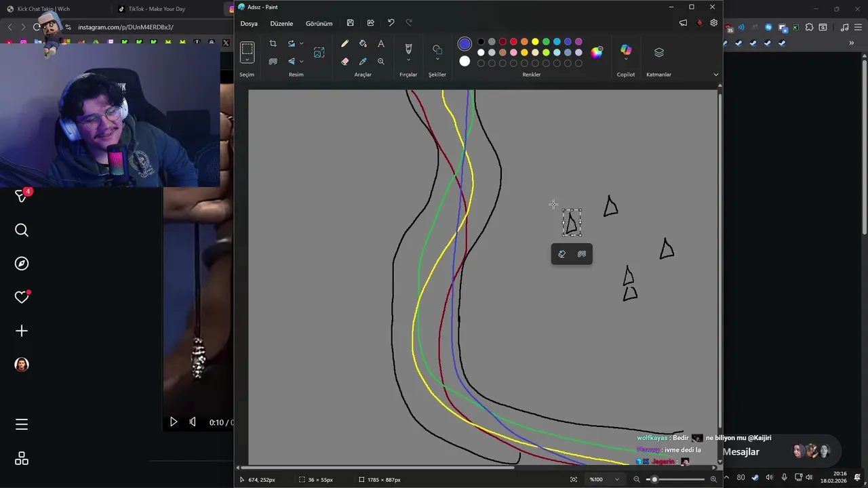
Task: Open browser extensions puzzle icon
Action: click(809, 27)
